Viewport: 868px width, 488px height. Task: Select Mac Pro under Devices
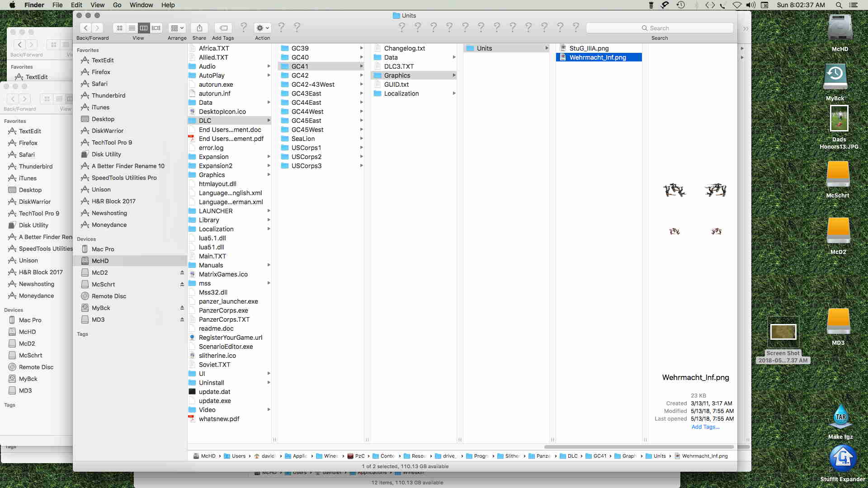[x=103, y=249]
